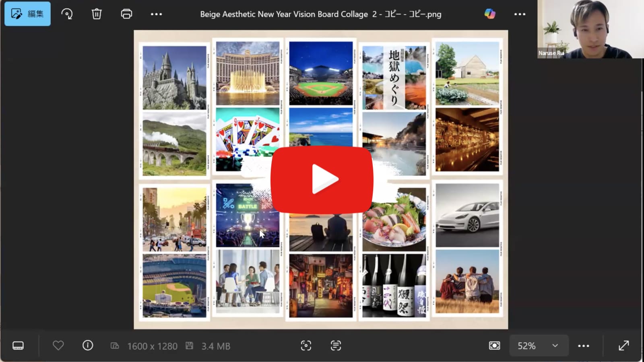Click the Hogwarts castle photo in collage
644x362 pixels.
[x=174, y=77]
